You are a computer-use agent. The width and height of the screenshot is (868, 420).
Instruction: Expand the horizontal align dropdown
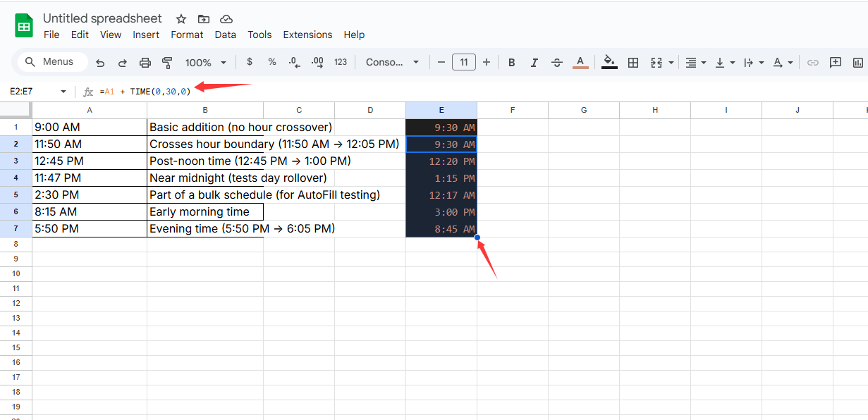(x=696, y=63)
